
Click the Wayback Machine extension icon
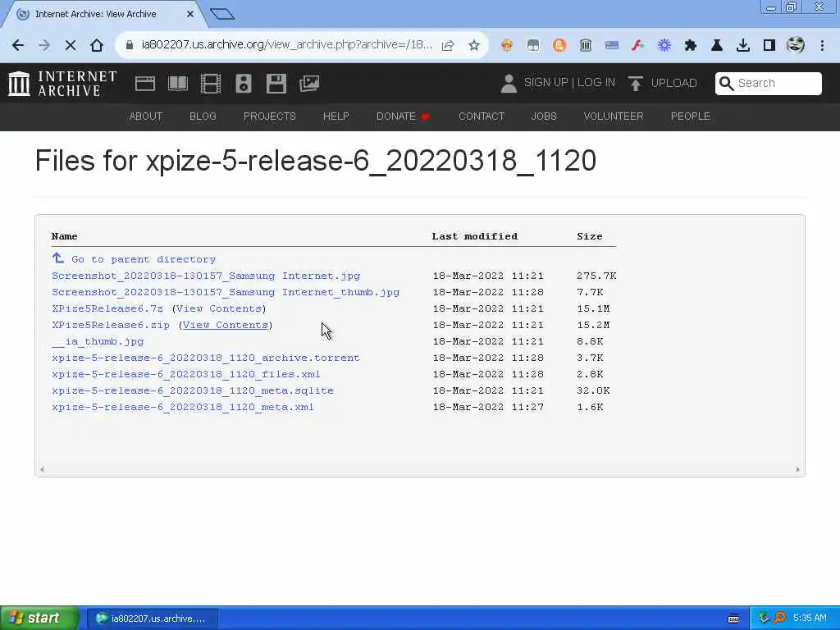(586, 46)
